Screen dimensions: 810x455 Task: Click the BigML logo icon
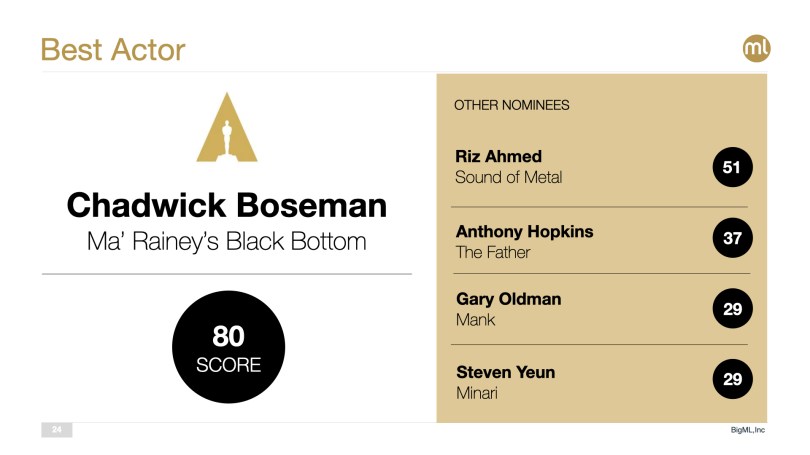pos(755,48)
